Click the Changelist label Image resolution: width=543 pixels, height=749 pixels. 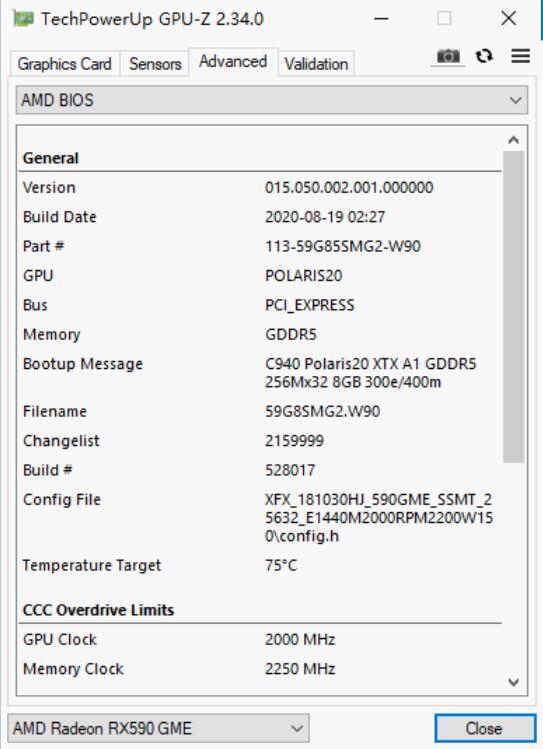(x=61, y=440)
